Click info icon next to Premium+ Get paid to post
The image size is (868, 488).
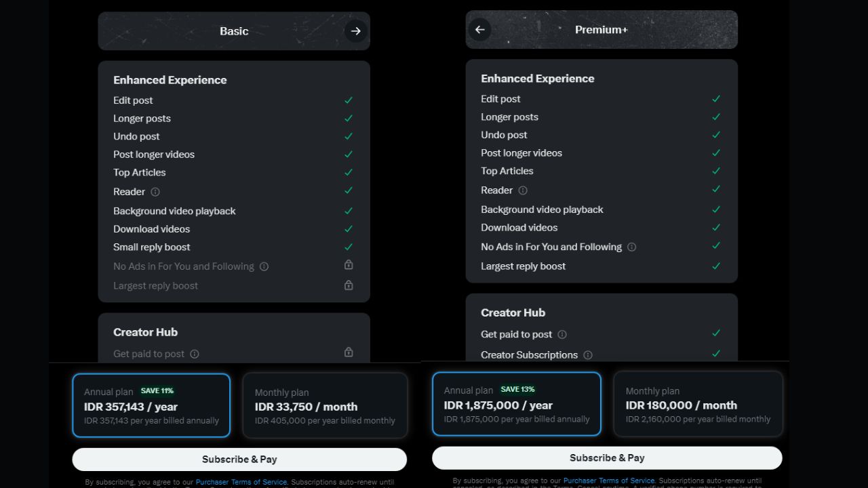pyautogui.click(x=562, y=334)
